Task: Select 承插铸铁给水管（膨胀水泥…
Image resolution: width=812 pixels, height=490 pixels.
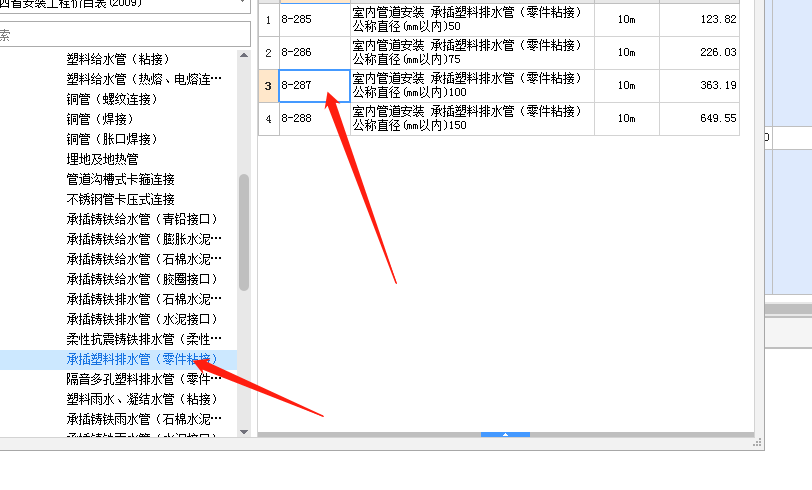Action: point(144,239)
